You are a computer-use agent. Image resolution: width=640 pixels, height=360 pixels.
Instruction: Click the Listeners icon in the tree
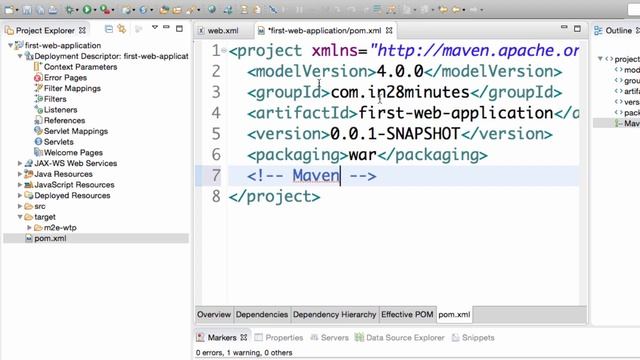tap(38, 109)
